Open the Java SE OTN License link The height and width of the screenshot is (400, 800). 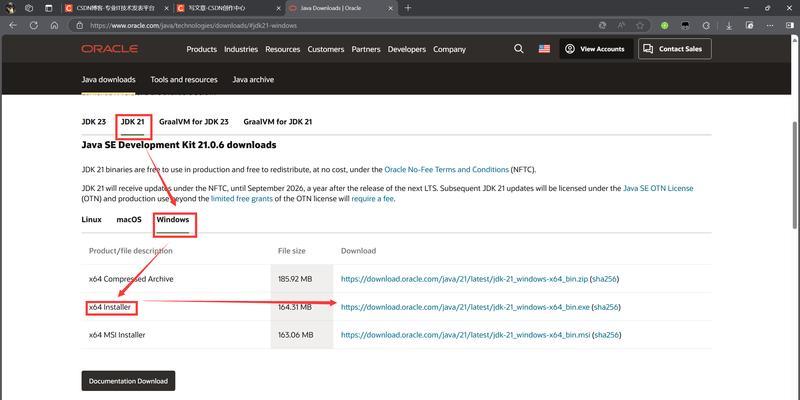[x=658, y=188]
